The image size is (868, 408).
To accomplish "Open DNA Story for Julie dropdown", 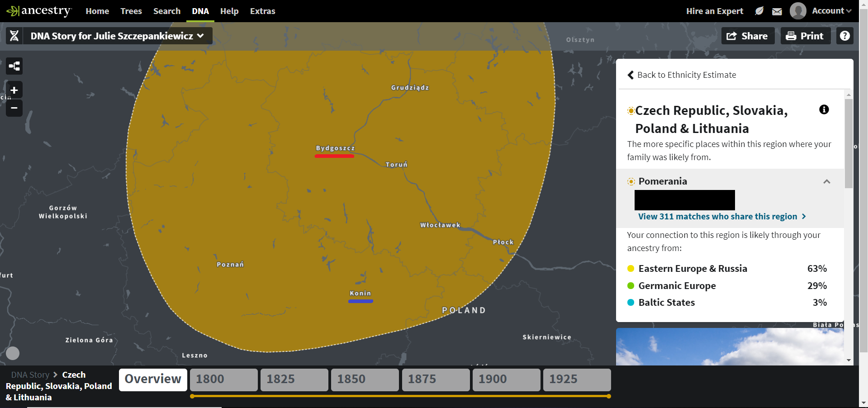I will (117, 36).
